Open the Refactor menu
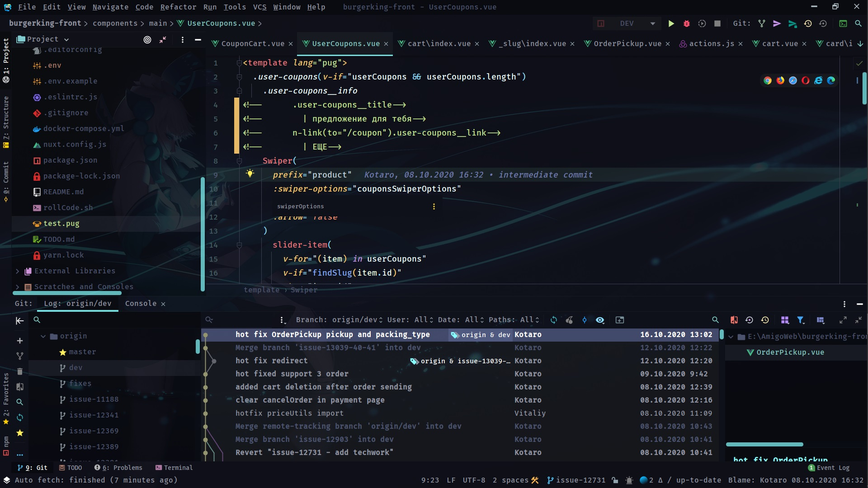The height and width of the screenshot is (488, 868). (x=178, y=7)
